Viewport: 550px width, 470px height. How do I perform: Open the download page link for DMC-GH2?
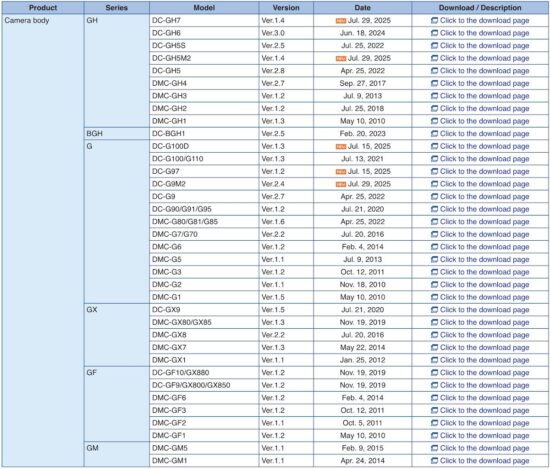coord(484,109)
